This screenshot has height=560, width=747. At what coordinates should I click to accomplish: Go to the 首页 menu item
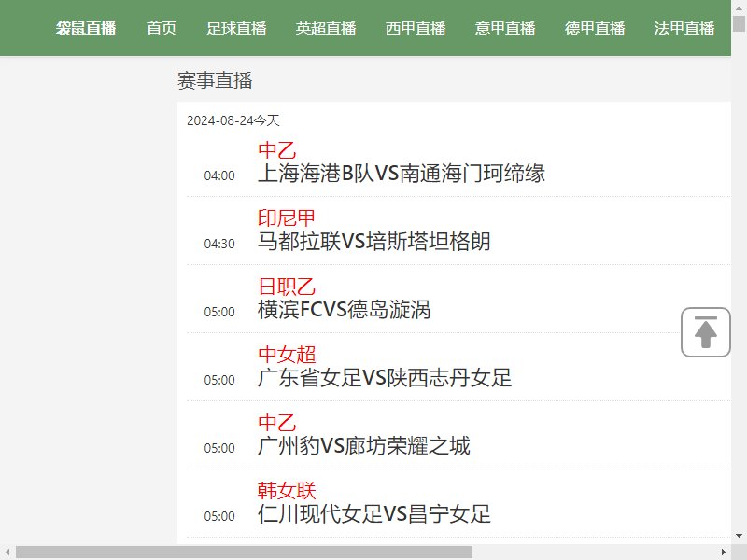pyautogui.click(x=162, y=28)
